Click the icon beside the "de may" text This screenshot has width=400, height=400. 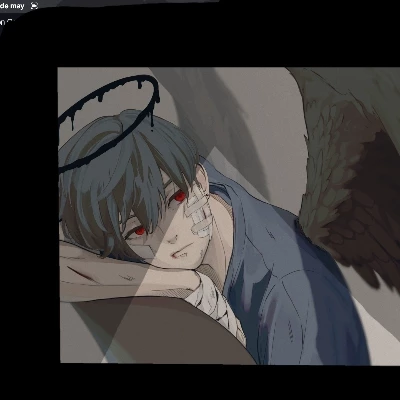[x=34, y=6]
